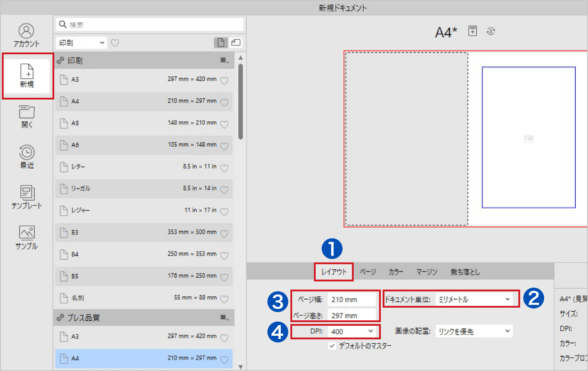This screenshot has width=588, height=371.
Task: Open the アカウント account panel
Action: 26,35
